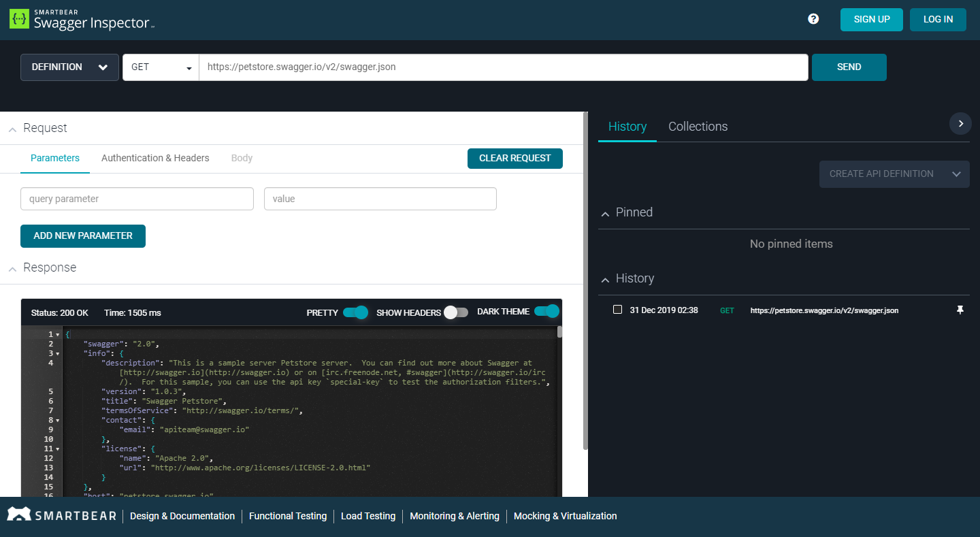Open Design & Documentation footer link
The image size is (980, 537).
(x=182, y=516)
